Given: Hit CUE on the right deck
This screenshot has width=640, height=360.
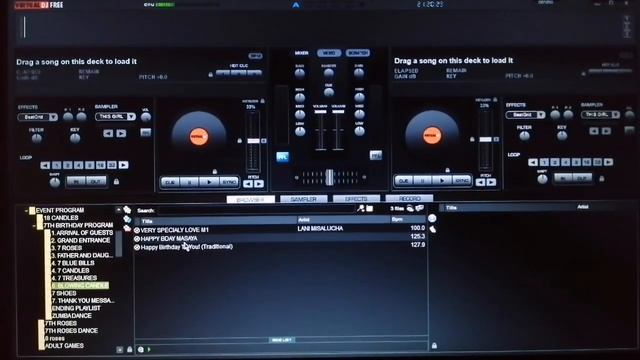Looking at the screenshot, I should [404, 180].
